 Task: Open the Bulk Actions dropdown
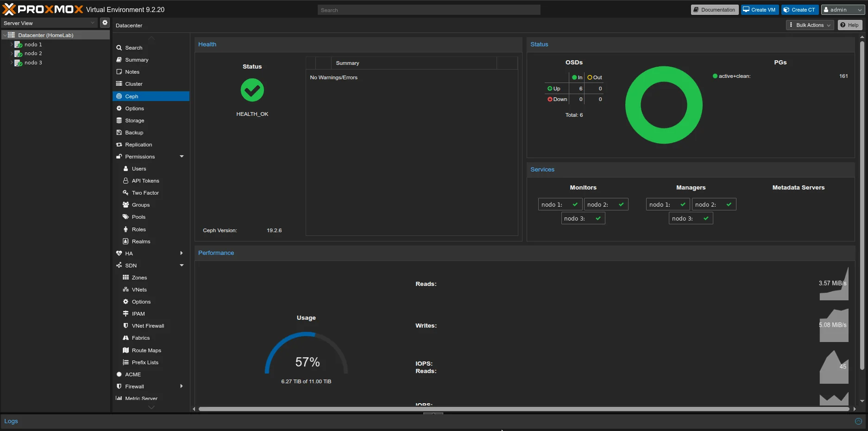(x=810, y=25)
